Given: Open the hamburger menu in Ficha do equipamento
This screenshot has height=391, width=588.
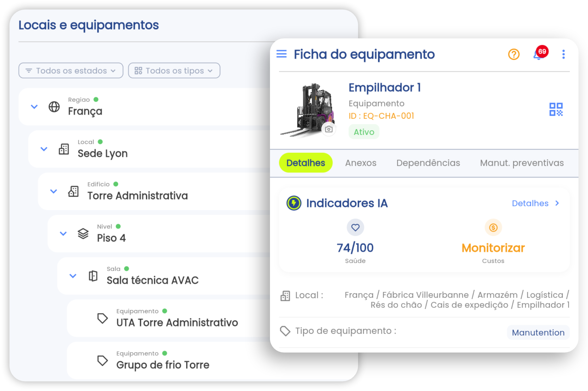Looking at the screenshot, I should (281, 54).
